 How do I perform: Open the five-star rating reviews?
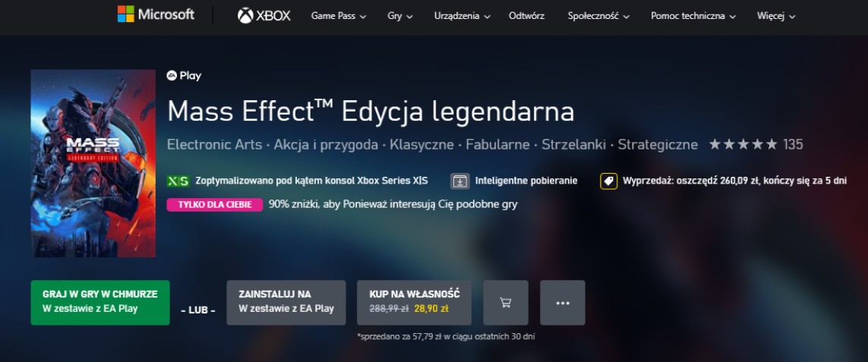756,144
